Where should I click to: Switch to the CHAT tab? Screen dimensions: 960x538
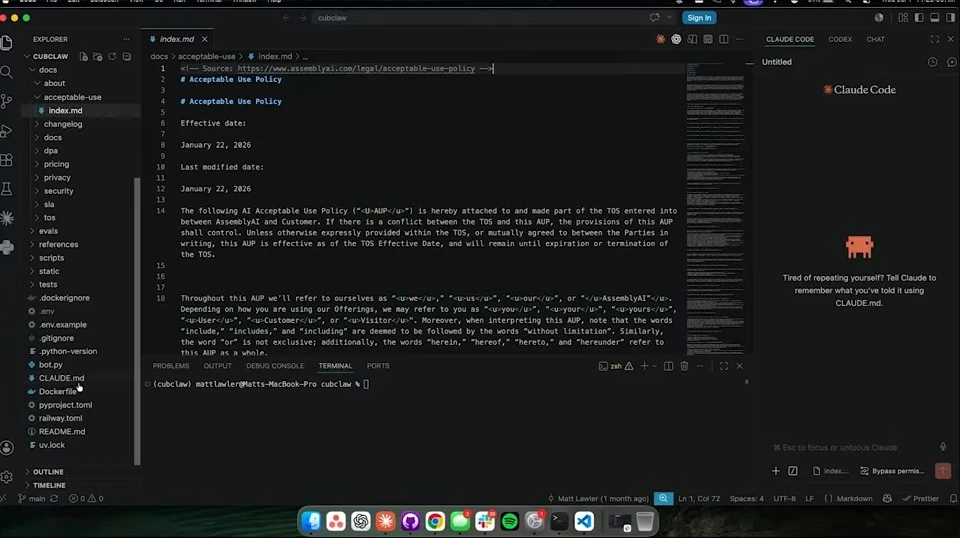[x=876, y=39]
